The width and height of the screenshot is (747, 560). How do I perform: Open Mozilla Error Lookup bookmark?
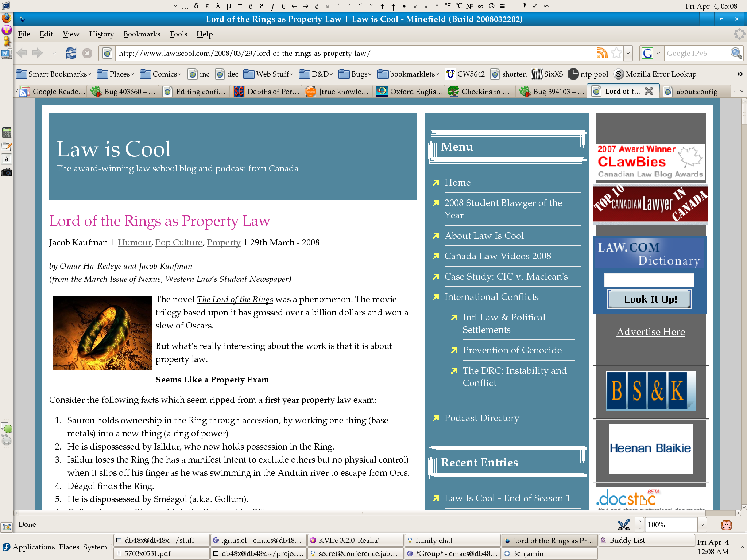pyautogui.click(x=655, y=74)
